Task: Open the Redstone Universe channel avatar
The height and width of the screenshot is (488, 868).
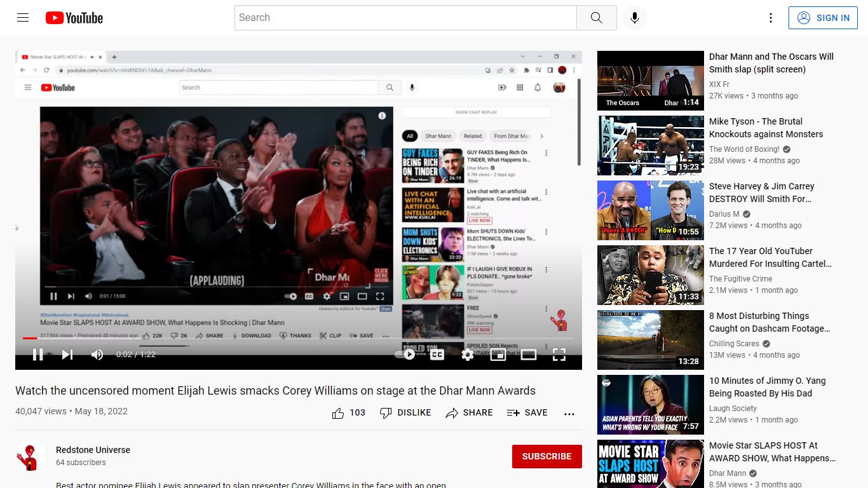Action: (31, 456)
